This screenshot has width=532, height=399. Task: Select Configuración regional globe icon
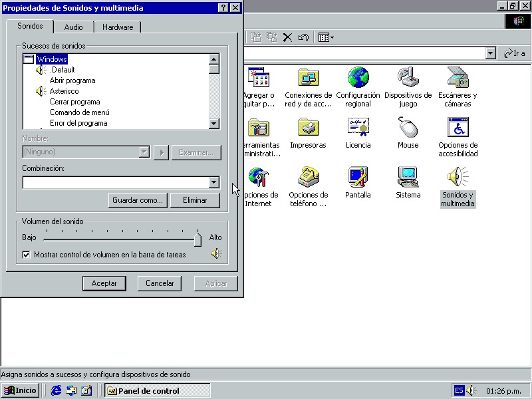click(x=358, y=77)
